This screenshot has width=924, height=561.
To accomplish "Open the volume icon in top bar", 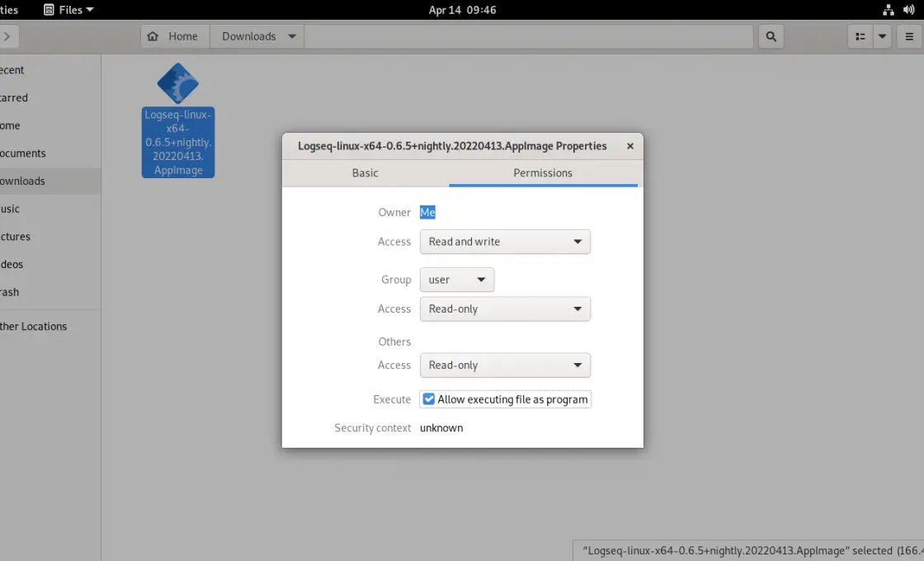I will point(908,10).
